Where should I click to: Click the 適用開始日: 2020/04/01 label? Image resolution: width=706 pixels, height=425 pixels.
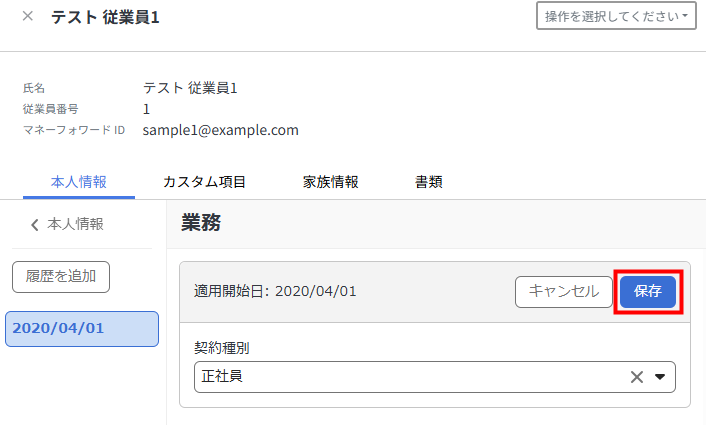point(275,291)
